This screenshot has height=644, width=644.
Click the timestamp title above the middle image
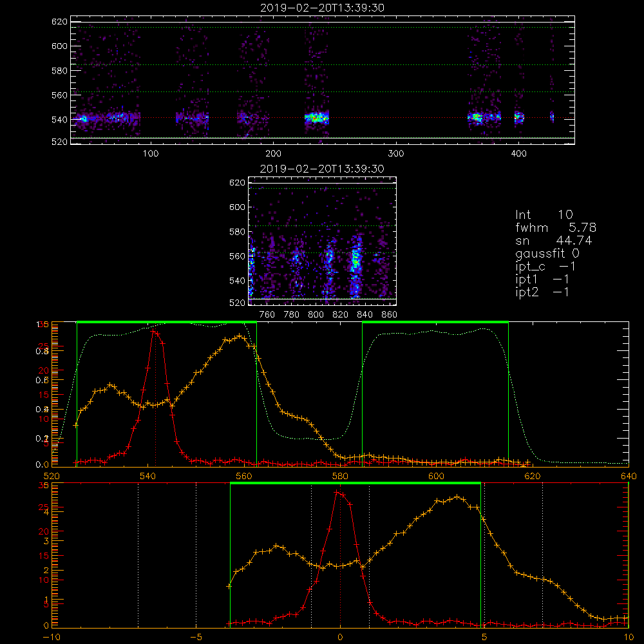(x=323, y=169)
